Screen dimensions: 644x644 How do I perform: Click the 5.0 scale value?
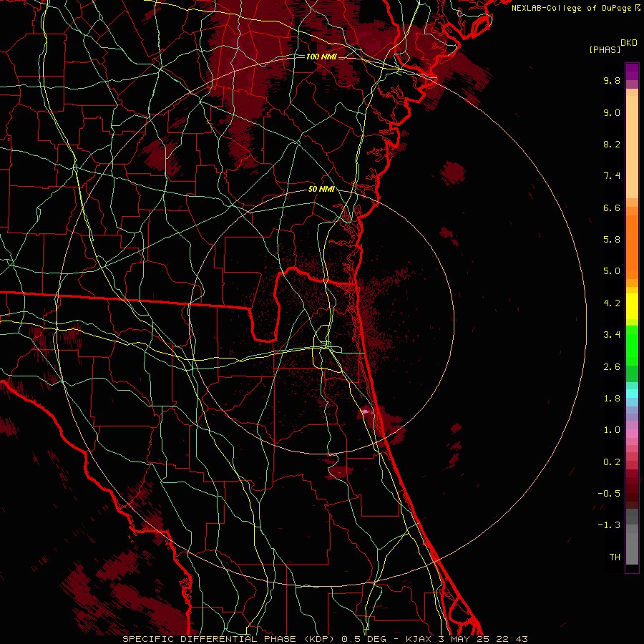pyautogui.click(x=612, y=271)
